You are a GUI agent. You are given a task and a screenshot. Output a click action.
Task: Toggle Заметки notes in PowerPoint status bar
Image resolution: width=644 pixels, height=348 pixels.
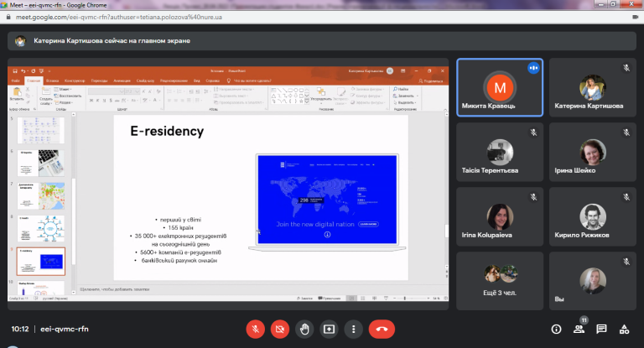[304, 299]
